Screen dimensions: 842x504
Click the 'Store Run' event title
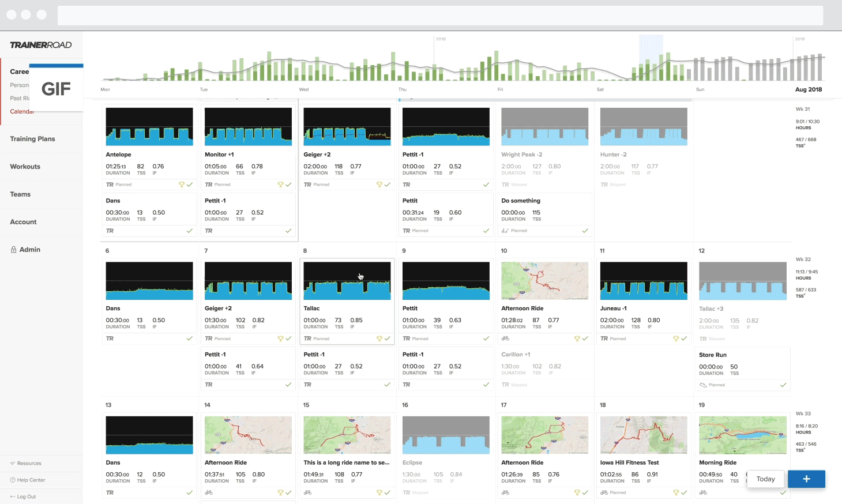713,355
